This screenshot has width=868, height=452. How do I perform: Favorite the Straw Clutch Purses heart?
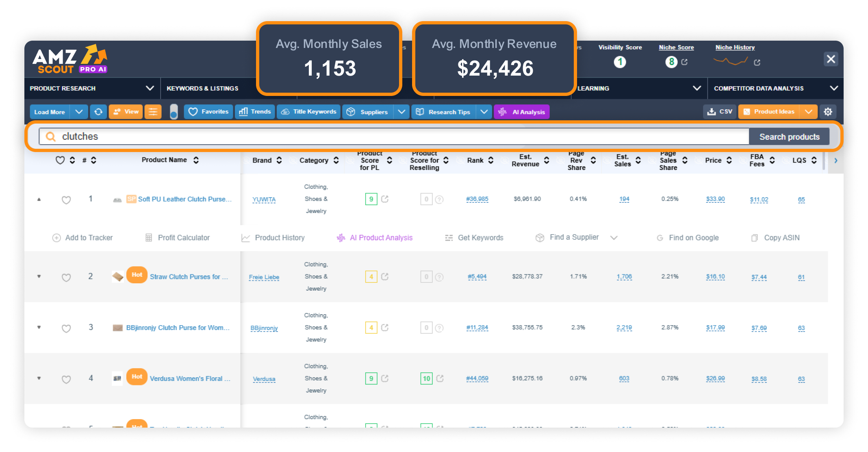tap(66, 278)
